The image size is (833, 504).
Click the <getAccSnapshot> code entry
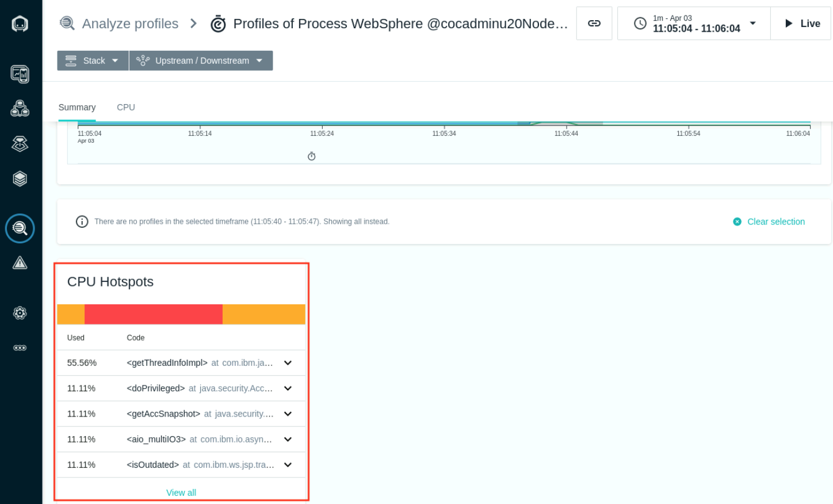163,414
